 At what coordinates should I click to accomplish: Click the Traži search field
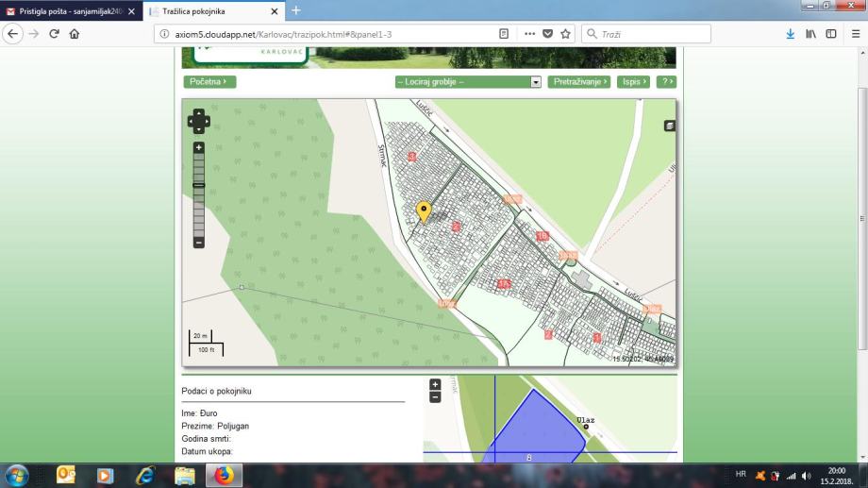(x=646, y=34)
